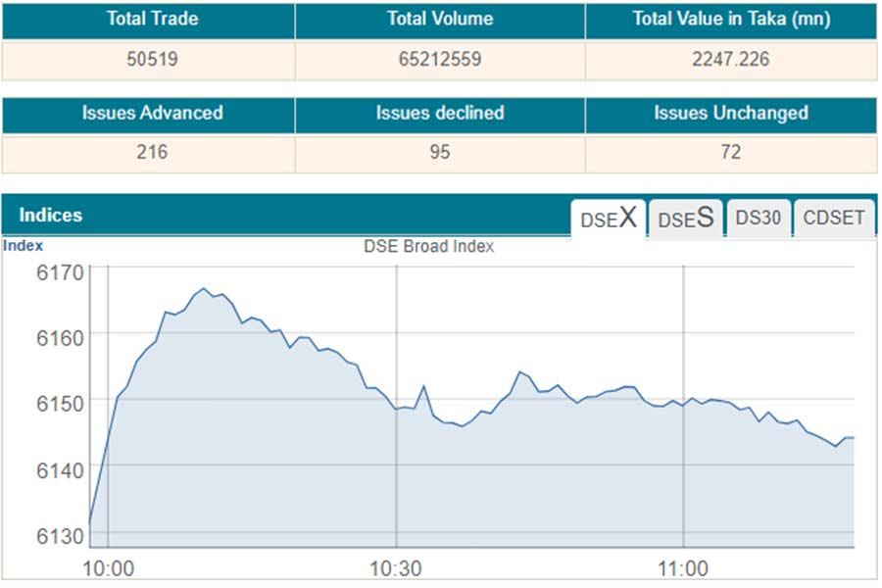Select the unchanged issues count 72
This screenshot has width=882, height=588.
tap(731, 153)
